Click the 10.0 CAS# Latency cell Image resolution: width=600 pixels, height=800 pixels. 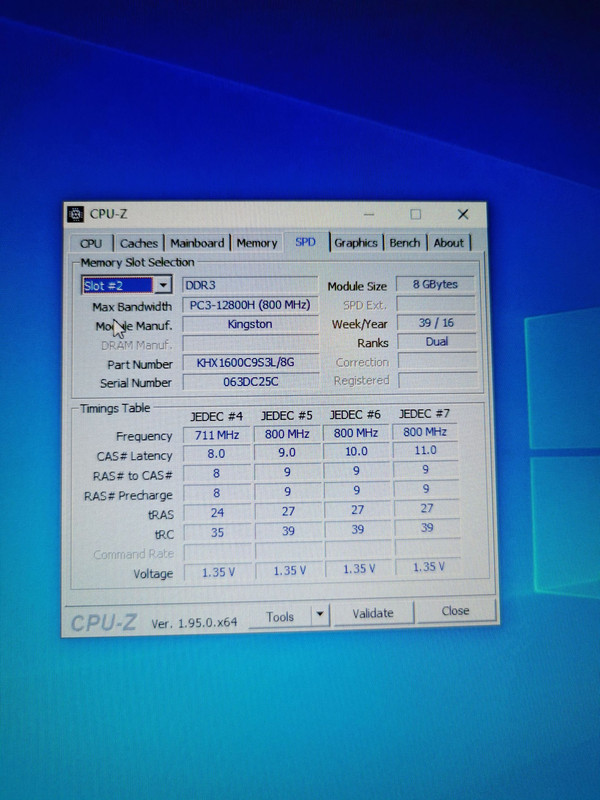click(356, 451)
